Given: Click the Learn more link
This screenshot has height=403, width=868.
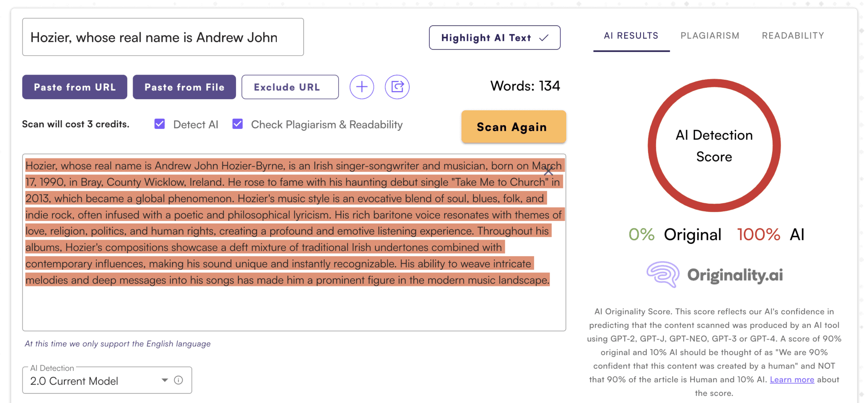Looking at the screenshot, I should (792, 380).
